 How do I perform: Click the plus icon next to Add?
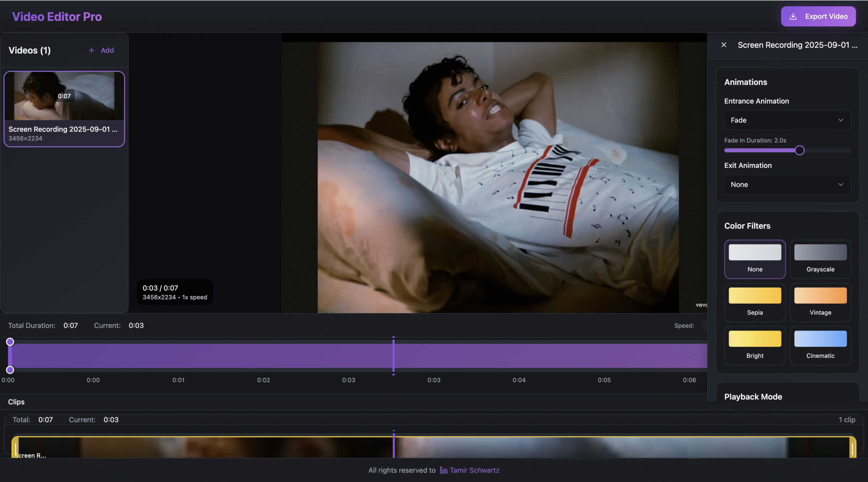(x=92, y=50)
